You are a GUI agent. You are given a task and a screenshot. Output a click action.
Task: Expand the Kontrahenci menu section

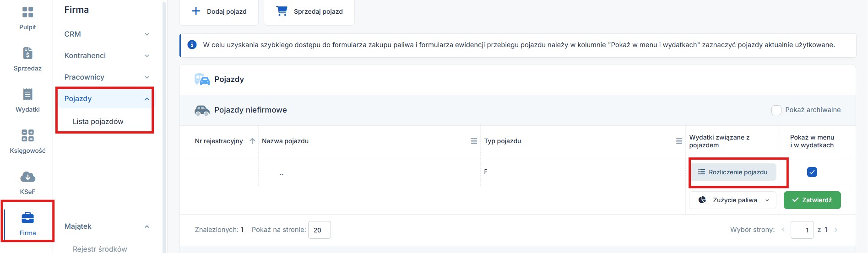pyautogui.click(x=107, y=56)
